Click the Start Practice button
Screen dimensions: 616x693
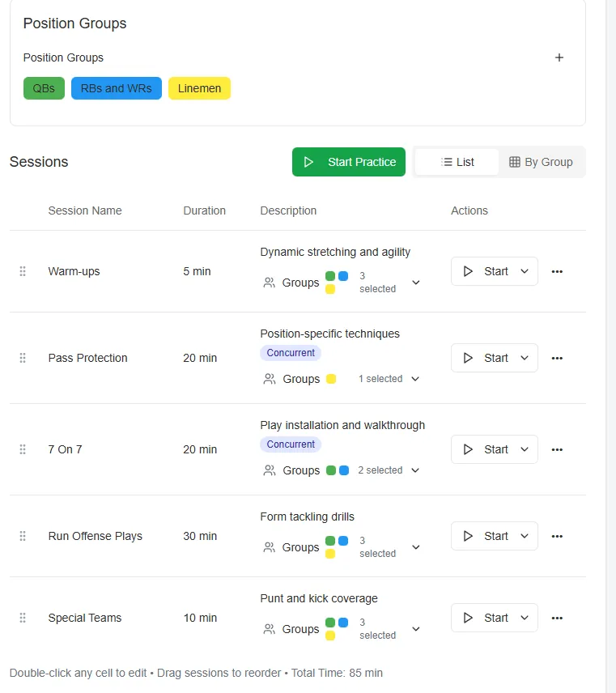(348, 162)
